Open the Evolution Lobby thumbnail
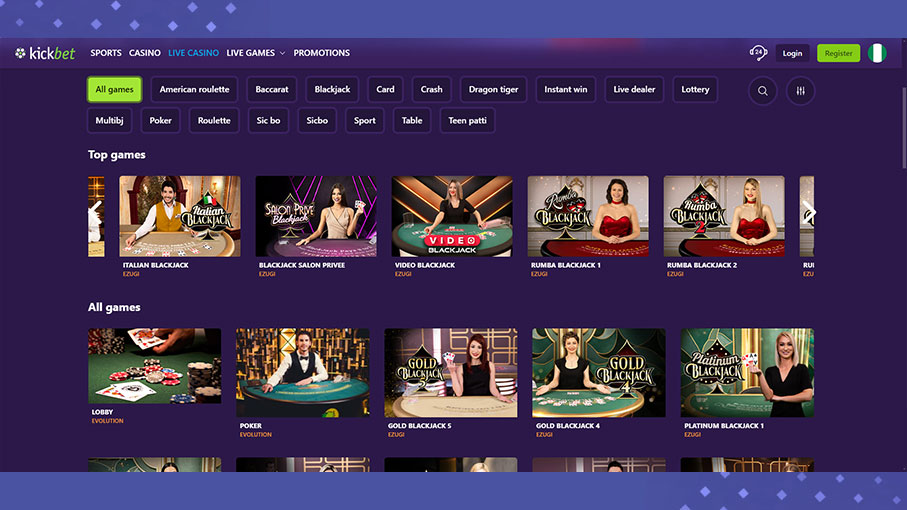 click(x=154, y=366)
